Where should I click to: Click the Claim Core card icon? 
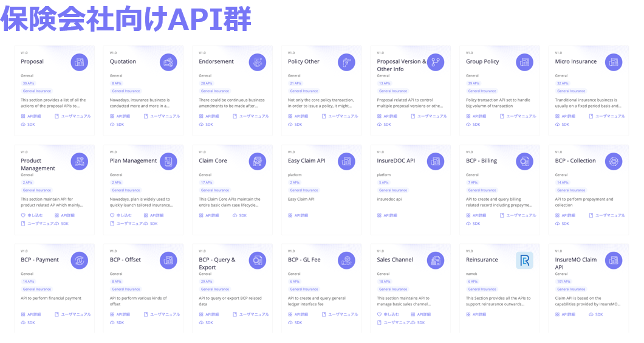258,161
